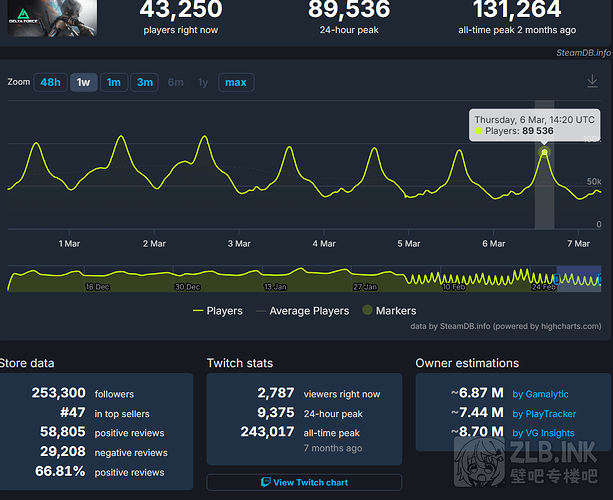Click the chart download icon
The image size is (613, 500).
click(x=592, y=82)
